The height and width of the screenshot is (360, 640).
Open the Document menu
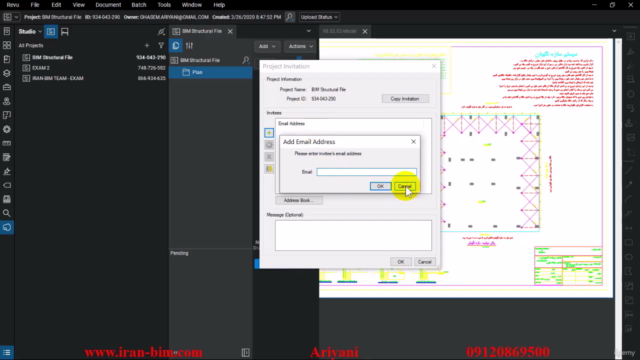[108, 5]
